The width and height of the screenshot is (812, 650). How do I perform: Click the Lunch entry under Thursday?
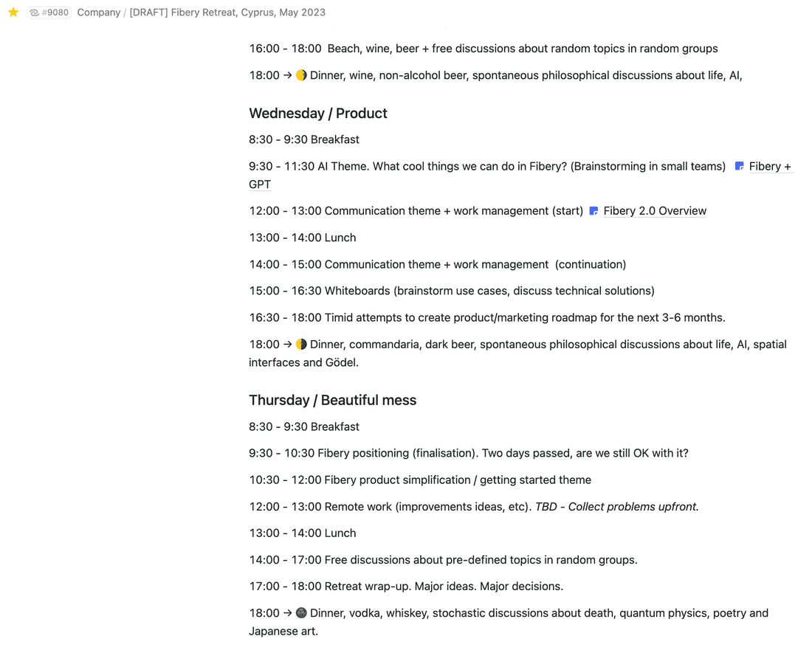pyautogui.click(x=303, y=533)
